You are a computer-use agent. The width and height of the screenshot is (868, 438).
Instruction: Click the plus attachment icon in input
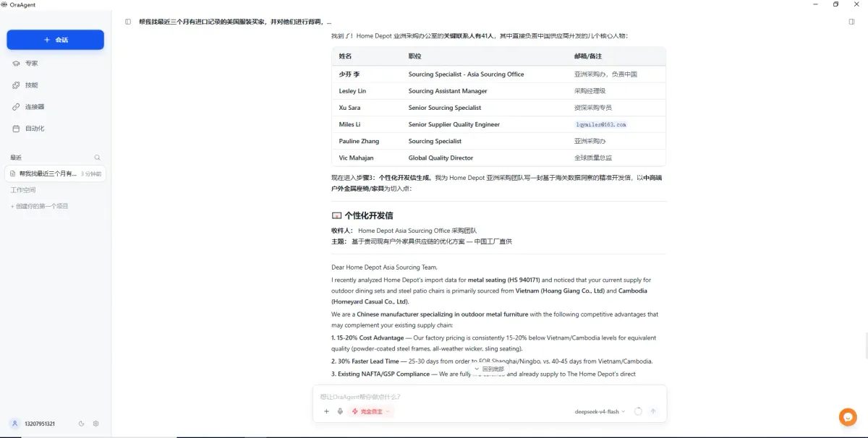click(x=326, y=411)
